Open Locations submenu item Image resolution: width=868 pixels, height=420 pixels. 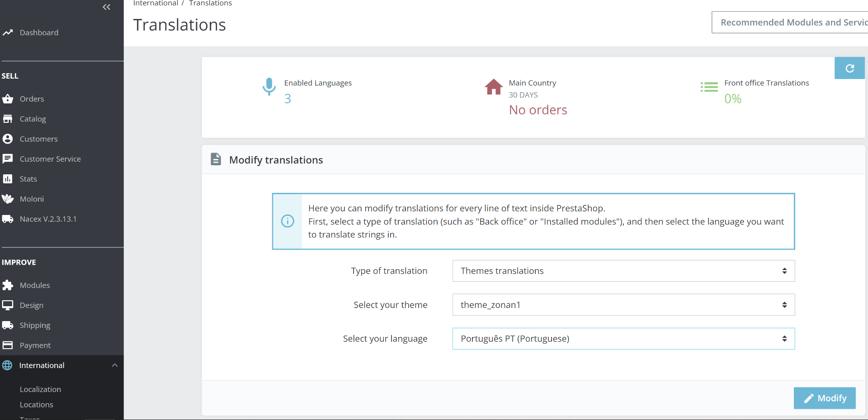tap(36, 405)
